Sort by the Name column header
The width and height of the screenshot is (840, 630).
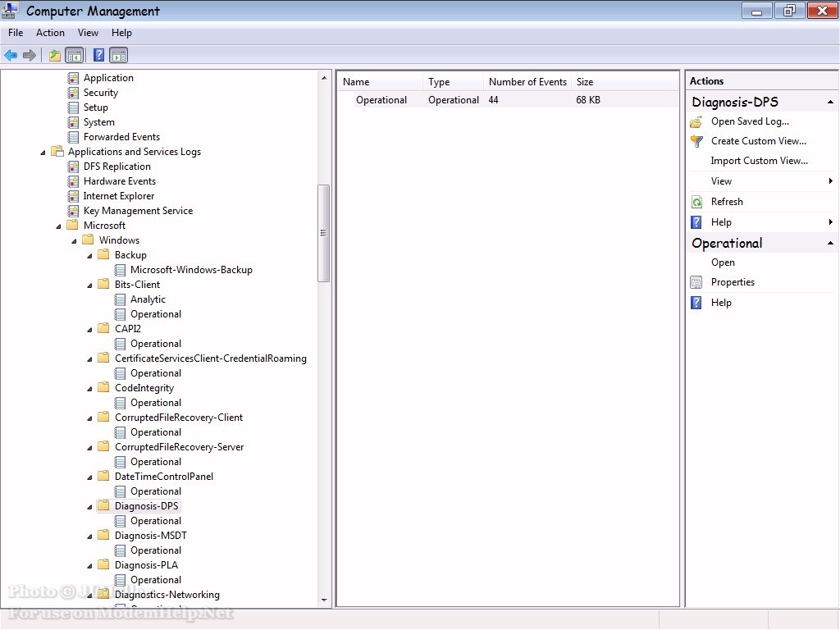[x=381, y=82]
